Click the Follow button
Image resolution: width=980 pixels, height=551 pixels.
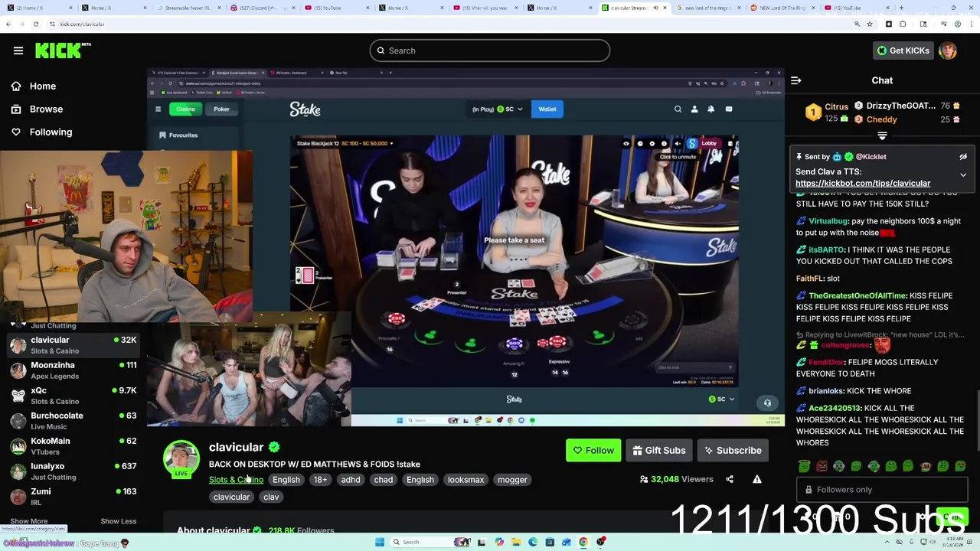593,451
